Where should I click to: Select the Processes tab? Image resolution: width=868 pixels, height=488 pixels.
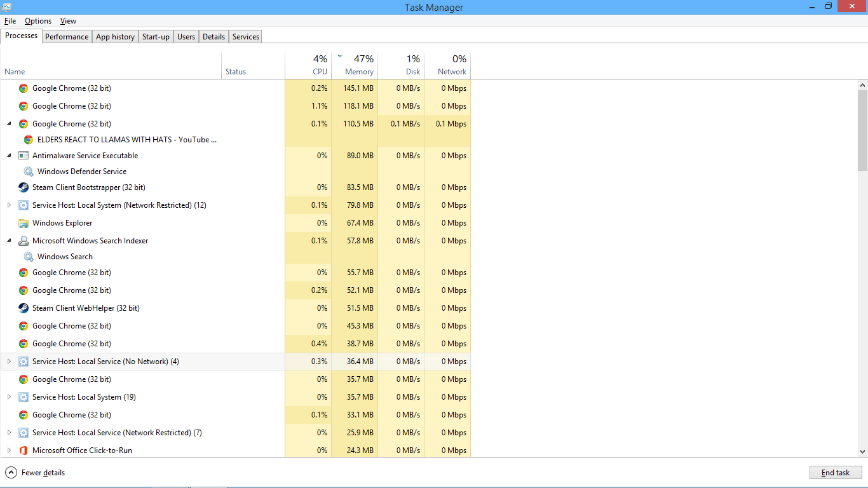pos(22,36)
